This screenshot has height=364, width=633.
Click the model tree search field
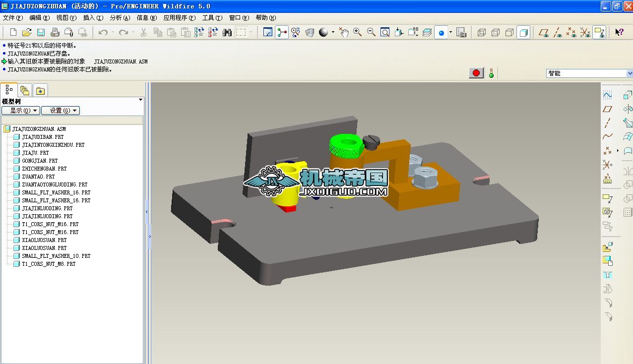(72, 120)
